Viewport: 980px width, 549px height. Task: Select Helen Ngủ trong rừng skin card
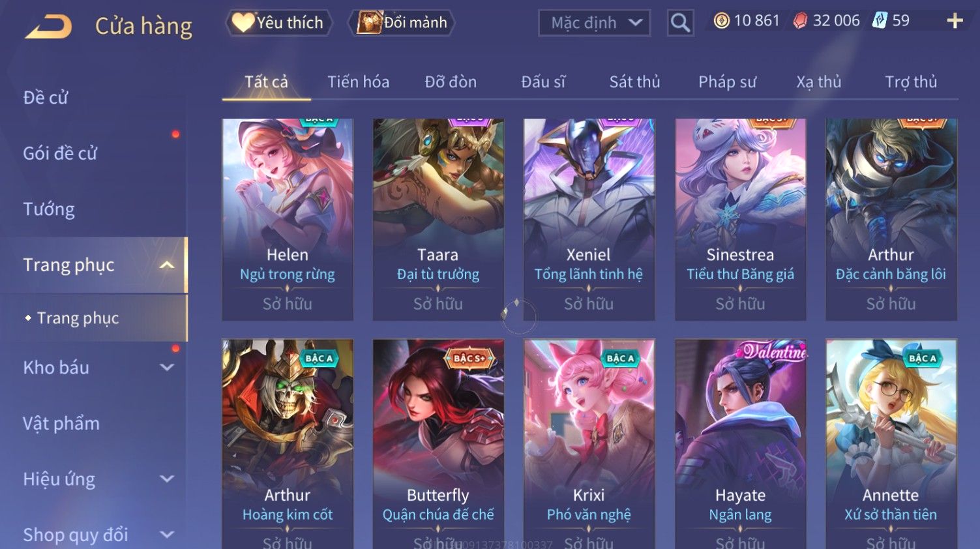pos(288,220)
